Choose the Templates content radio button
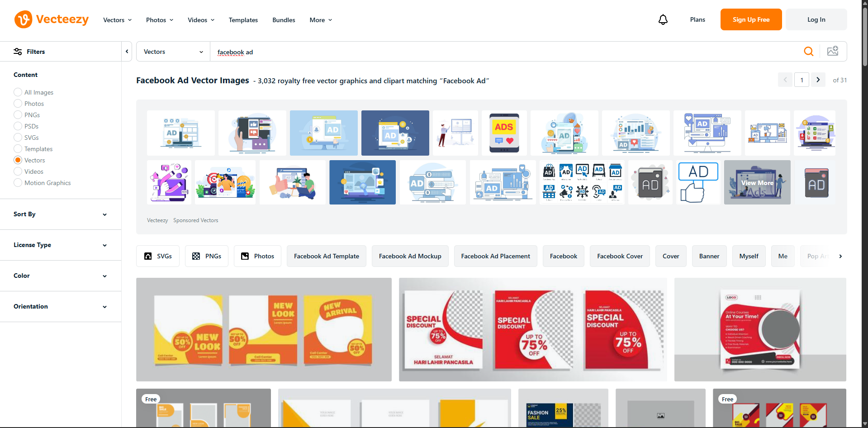This screenshot has width=868, height=428. (x=18, y=148)
